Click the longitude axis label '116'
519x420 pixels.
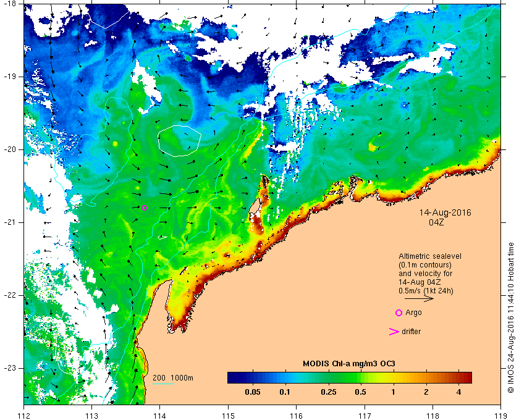pyautogui.click(x=296, y=416)
